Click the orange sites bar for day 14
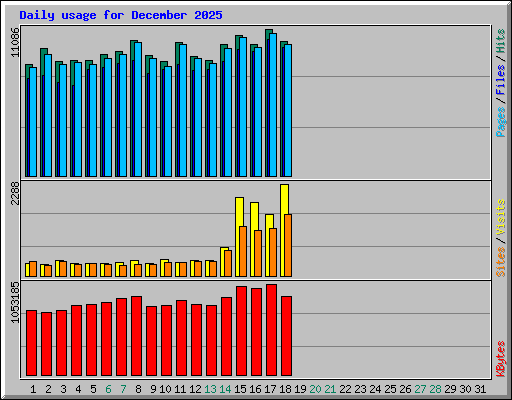Image resolution: width=512 pixels, height=400 pixels. pyautogui.click(x=228, y=263)
